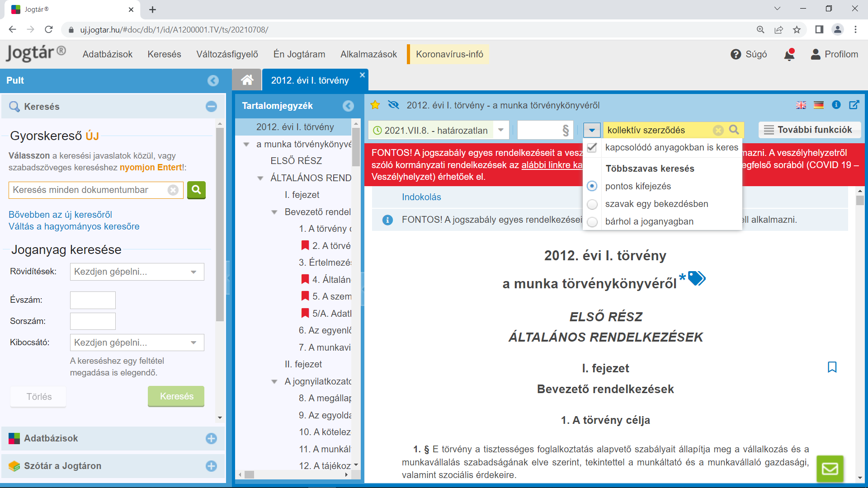
Task: Clear the kollektív szerződés search text
Action: point(718,130)
